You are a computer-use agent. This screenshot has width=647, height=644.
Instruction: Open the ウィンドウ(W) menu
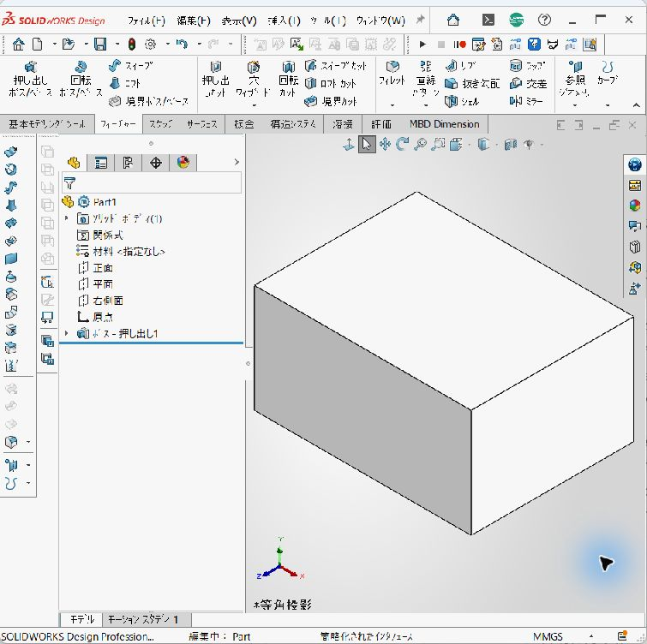[380, 21]
